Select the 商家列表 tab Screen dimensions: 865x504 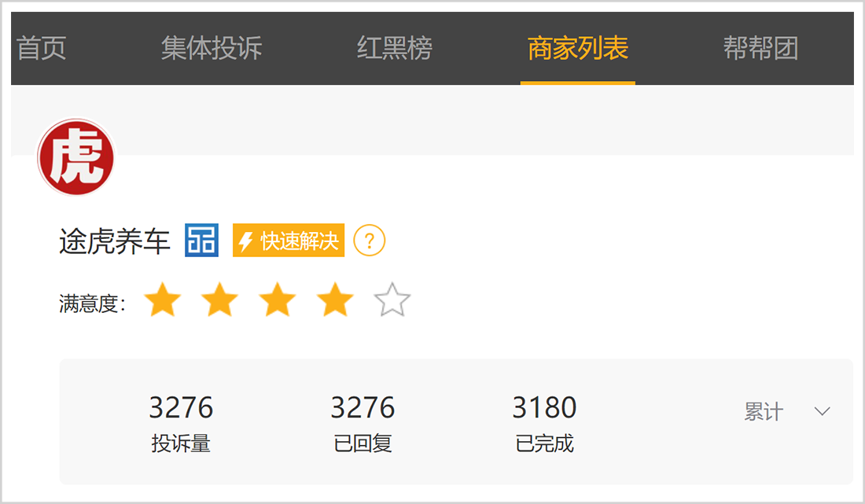pyautogui.click(x=578, y=48)
